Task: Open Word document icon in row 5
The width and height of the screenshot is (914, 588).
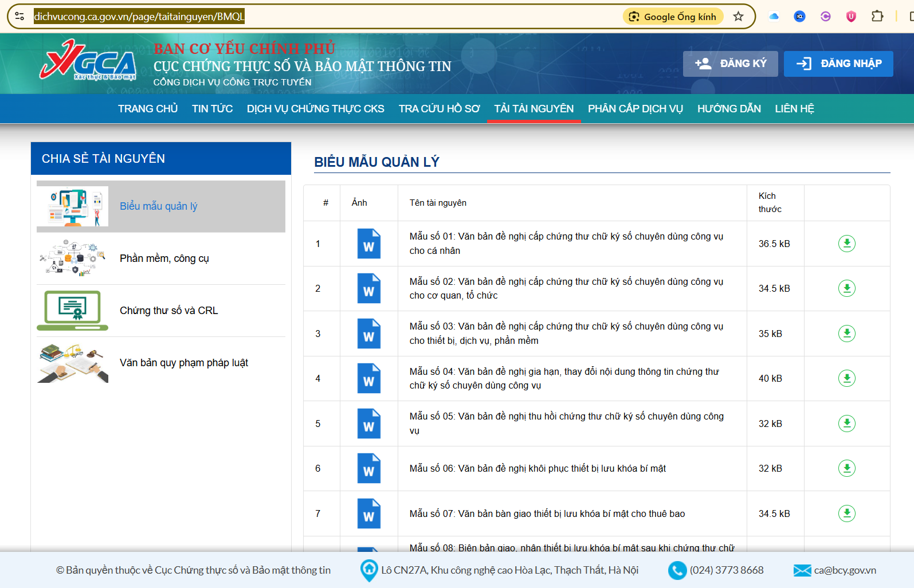Action: click(x=368, y=424)
